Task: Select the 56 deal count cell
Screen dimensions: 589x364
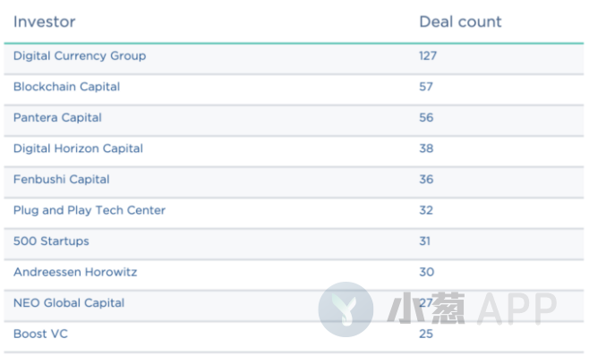Action: [x=426, y=117]
